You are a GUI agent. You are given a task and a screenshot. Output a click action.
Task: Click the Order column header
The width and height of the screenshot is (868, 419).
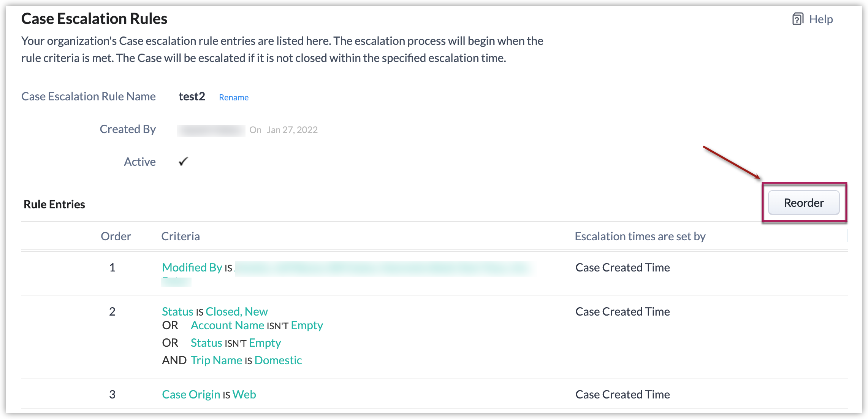pyautogui.click(x=116, y=236)
